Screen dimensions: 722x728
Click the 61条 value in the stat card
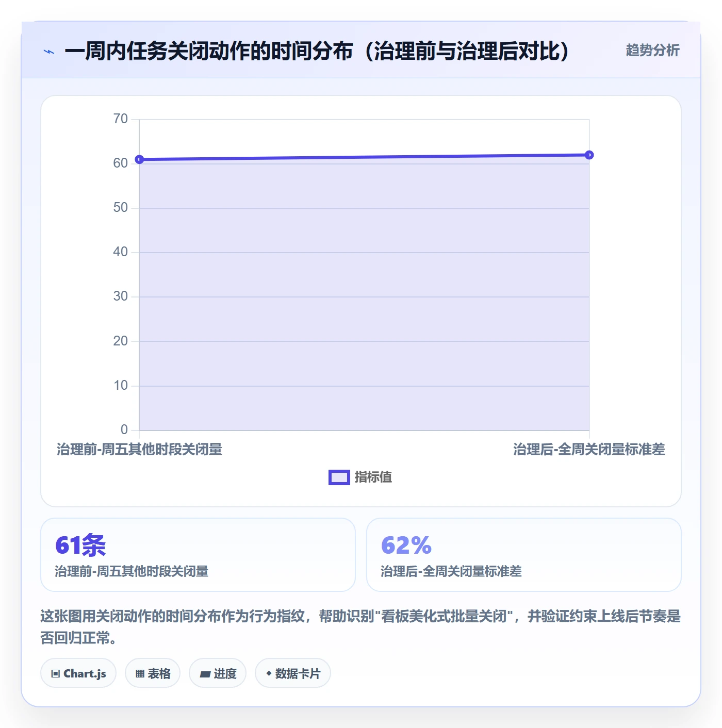click(80, 545)
